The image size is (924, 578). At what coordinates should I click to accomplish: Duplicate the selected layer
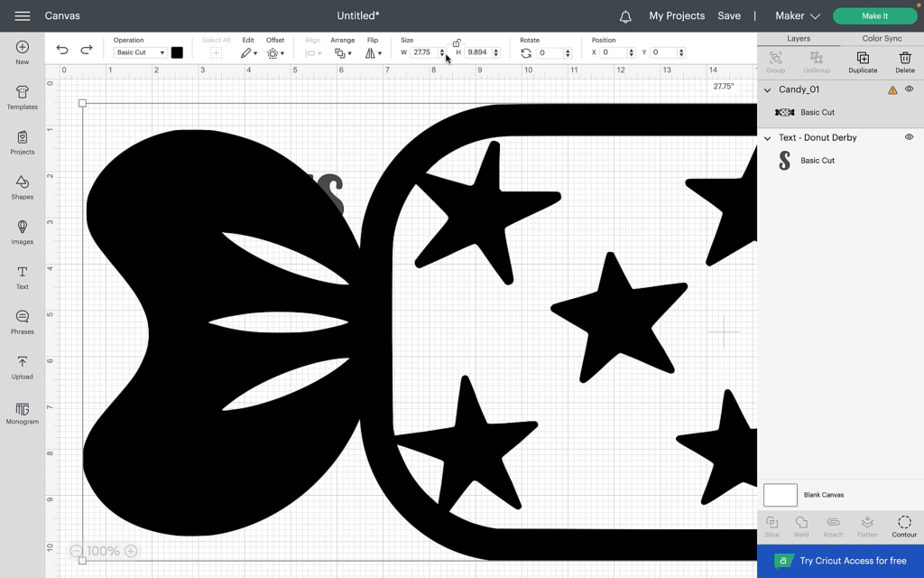(x=863, y=62)
